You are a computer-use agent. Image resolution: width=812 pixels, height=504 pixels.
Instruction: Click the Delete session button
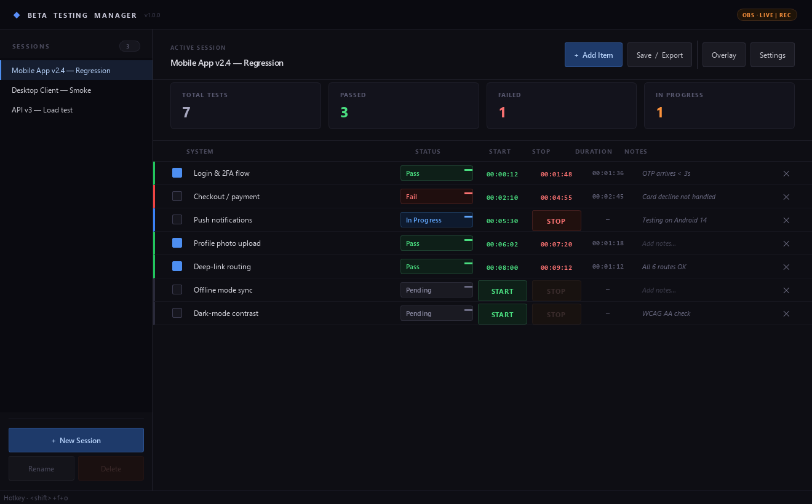(x=111, y=468)
